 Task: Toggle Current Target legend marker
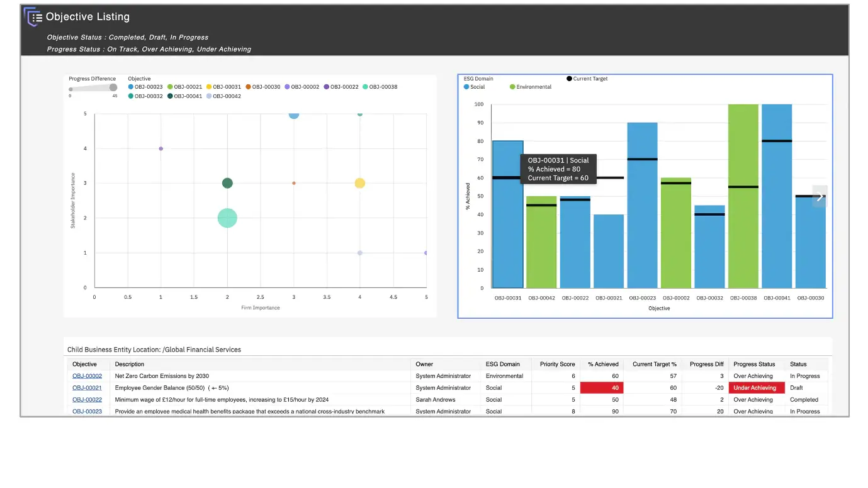587,79
